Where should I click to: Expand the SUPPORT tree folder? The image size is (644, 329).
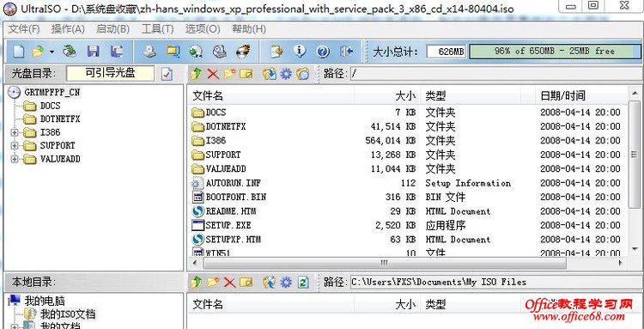(x=15, y=145)
